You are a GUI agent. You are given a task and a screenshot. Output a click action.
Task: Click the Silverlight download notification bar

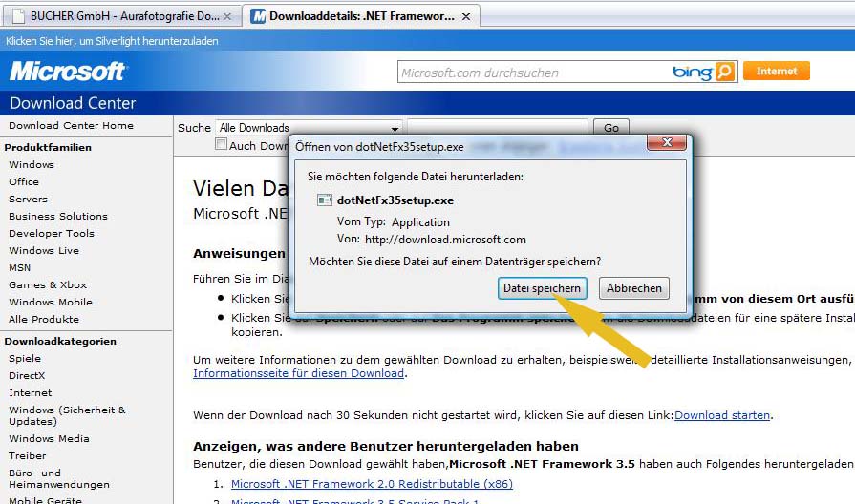[x=428, y=41]
